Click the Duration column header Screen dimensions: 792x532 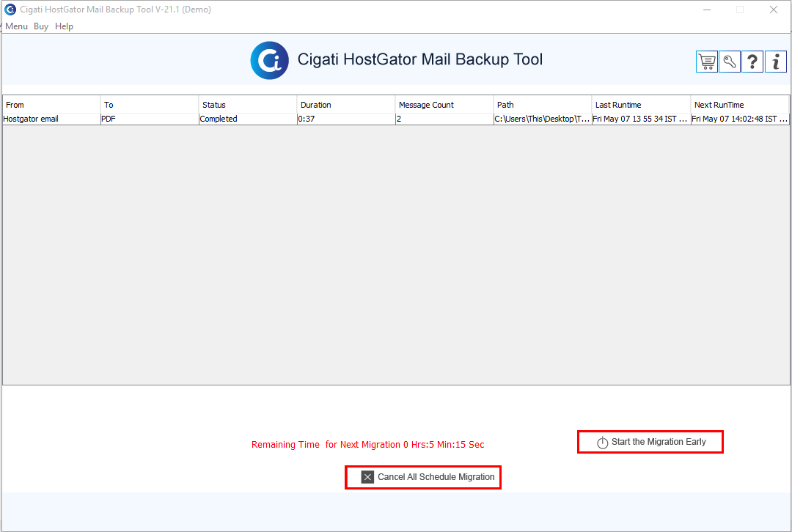point(346,105)
